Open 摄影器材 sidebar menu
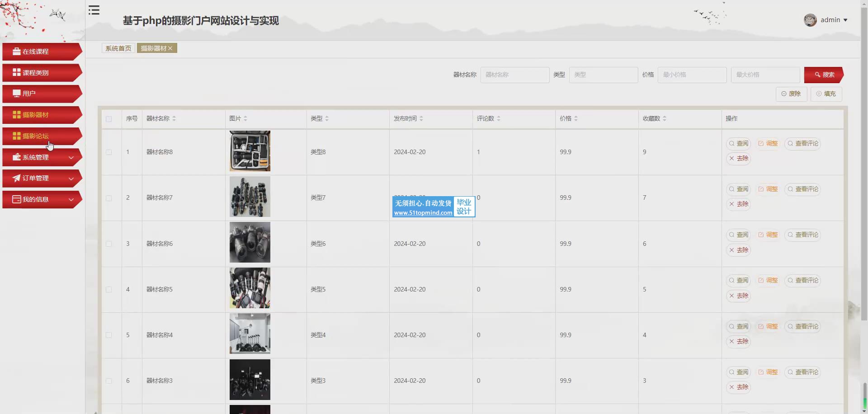The width and height of the screenshot is (868, 414). [42, 115]
